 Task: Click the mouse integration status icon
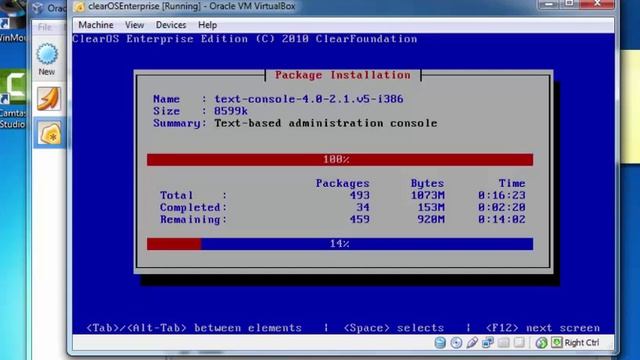541,342
